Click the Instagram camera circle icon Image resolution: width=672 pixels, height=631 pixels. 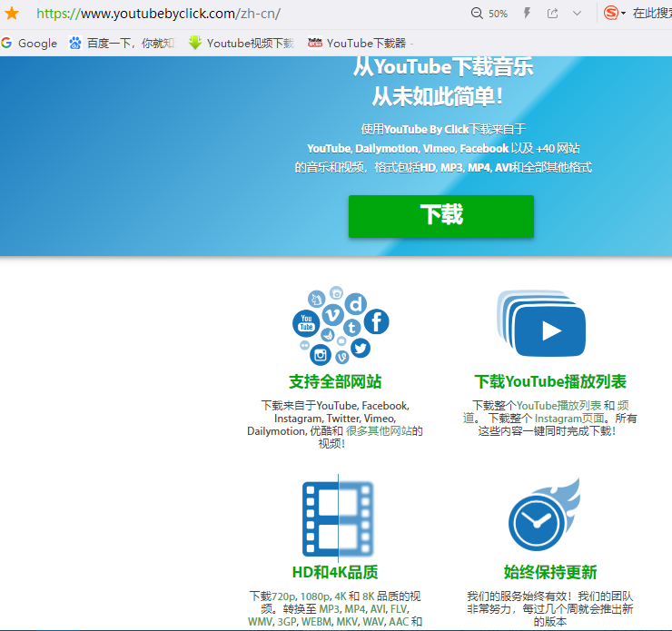(x=321, y=355)
